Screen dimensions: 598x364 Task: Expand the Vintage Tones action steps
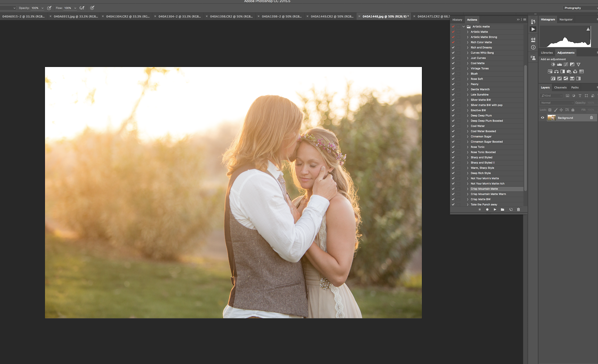point(468,68)
